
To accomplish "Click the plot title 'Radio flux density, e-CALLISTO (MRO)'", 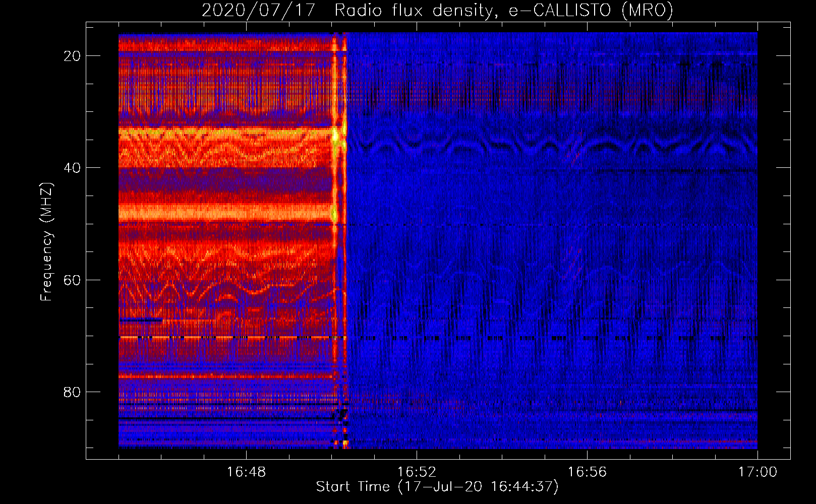I will [x=504, y=11].
